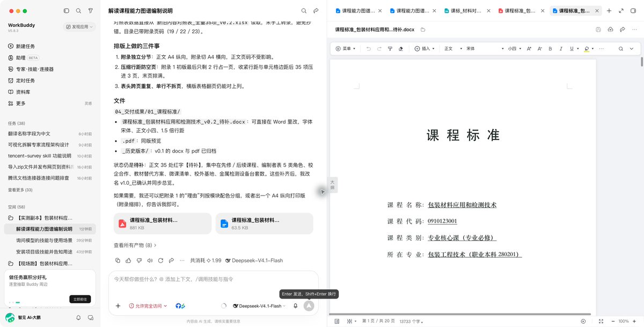
Task: Open the folder icon beside docx filename
Action: pyautogui.click(x=423, y=30)
